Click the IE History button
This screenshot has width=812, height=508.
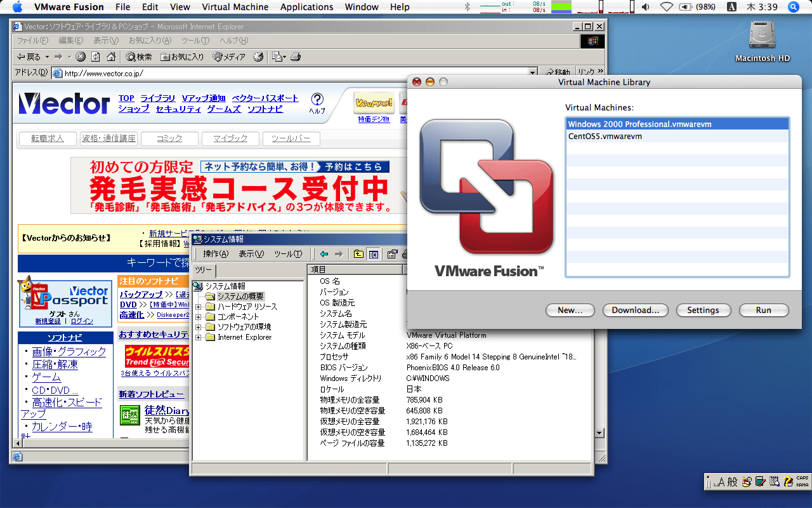coord(258,57)
